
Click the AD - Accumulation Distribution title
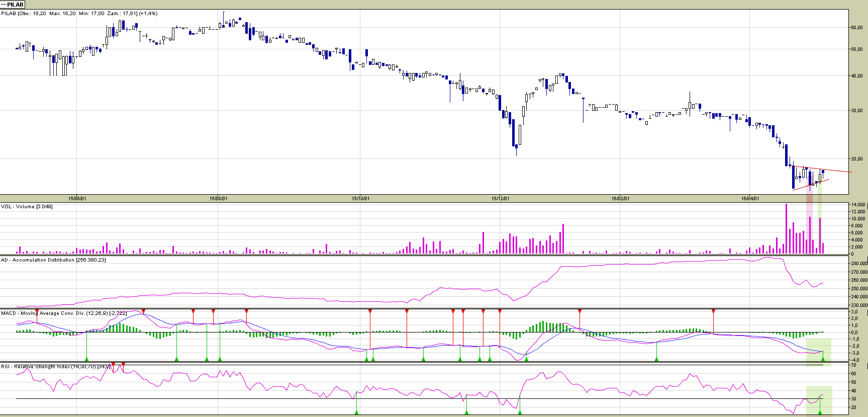pos(53,260)
